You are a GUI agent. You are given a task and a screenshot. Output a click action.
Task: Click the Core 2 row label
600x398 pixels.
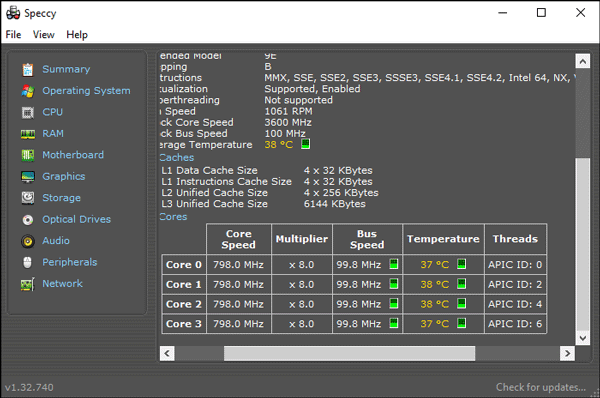[184, 304]
